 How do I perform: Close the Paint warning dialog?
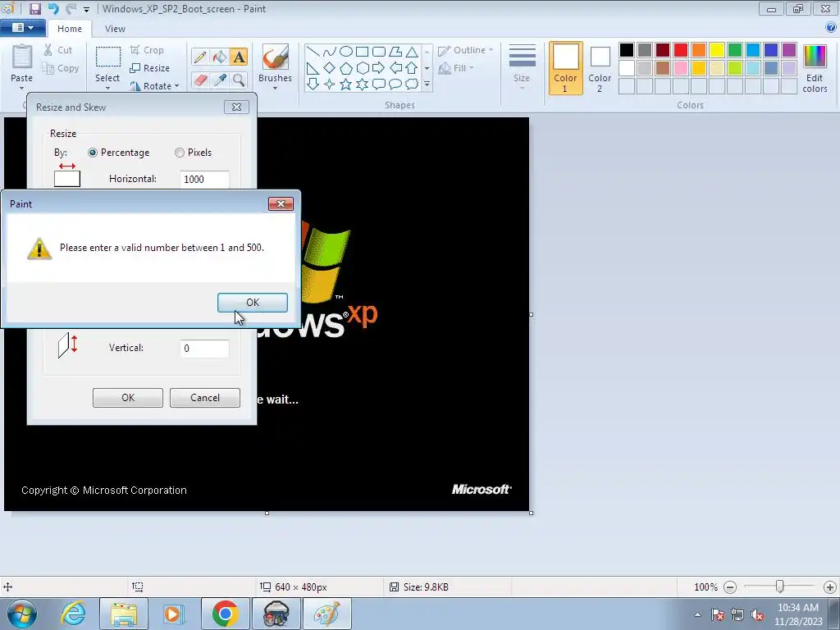281,203
